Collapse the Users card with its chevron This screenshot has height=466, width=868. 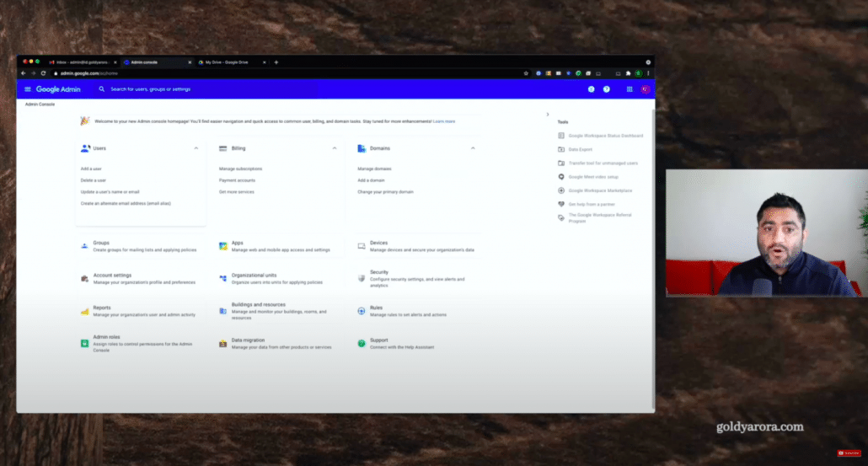pyautogui.click(x=196, y=148)
